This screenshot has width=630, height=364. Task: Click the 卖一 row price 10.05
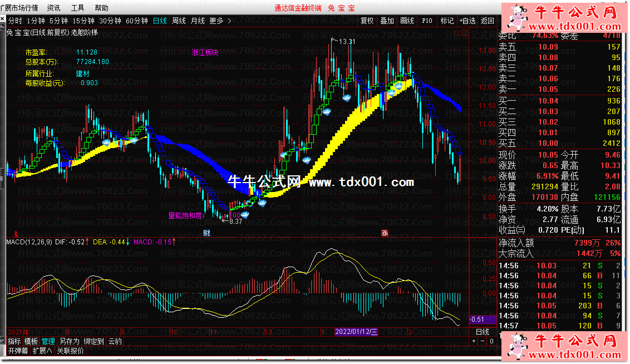(548, 89)
